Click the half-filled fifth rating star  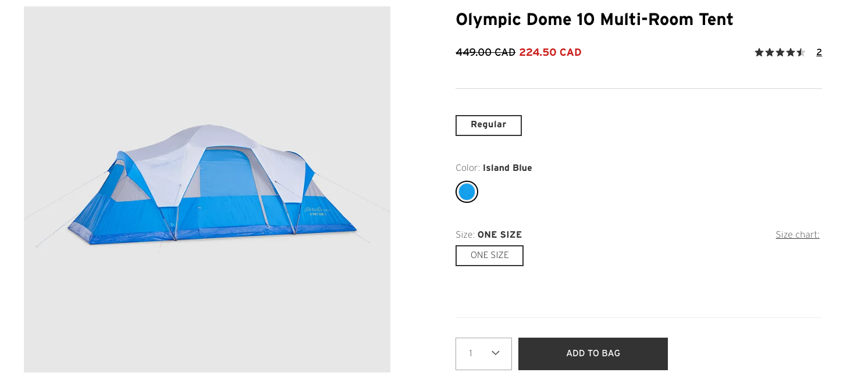(x=801, y=52)
